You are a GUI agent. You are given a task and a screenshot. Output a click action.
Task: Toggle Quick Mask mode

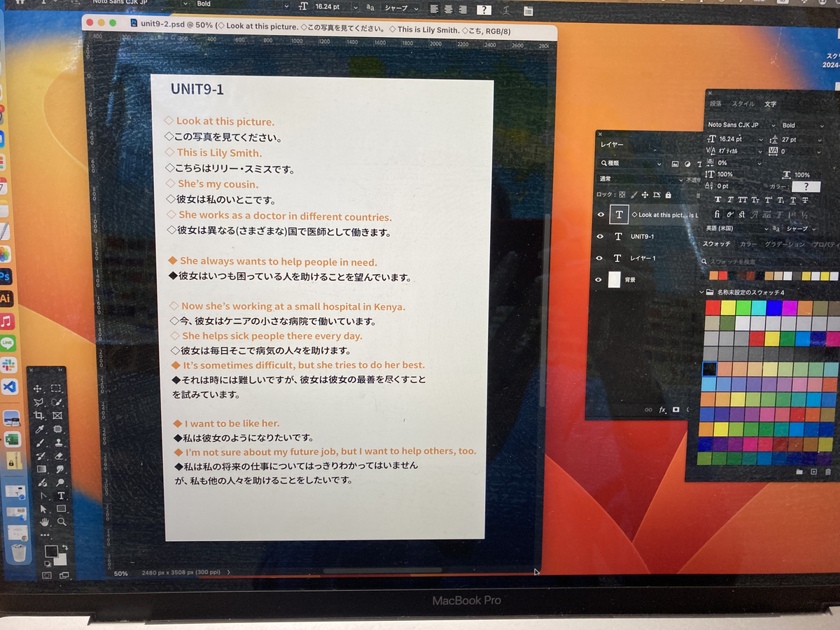coord(46,575)
